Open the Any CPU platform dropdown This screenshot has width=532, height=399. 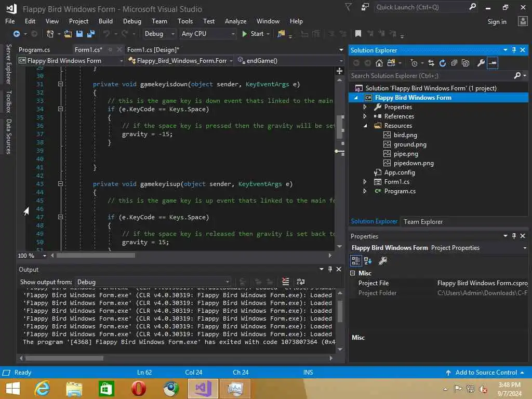pos(208,34)
